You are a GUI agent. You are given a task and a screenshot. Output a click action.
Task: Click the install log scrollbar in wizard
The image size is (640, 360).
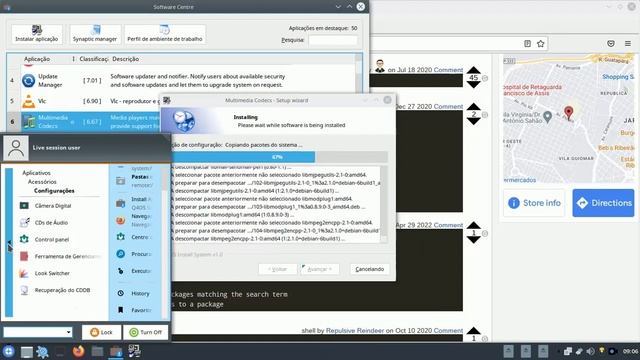coord(384,204)
